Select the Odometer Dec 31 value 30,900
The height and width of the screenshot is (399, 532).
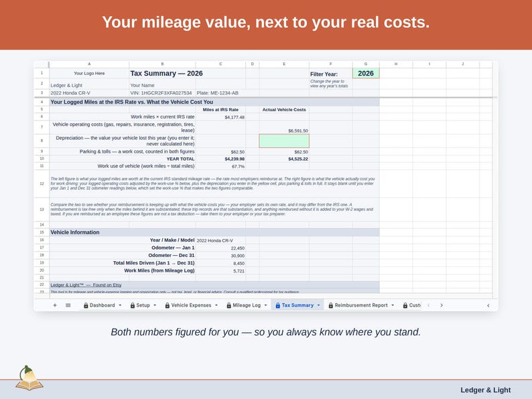(220, 256)
